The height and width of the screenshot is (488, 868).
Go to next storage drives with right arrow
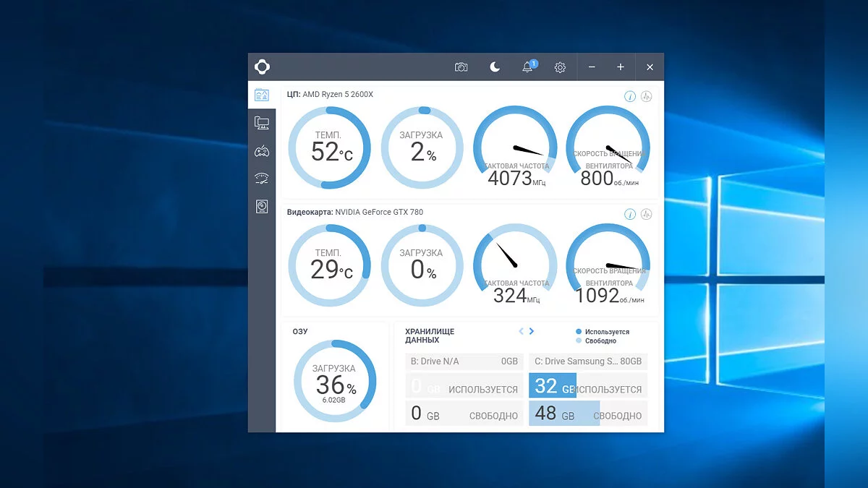point(532,331)
